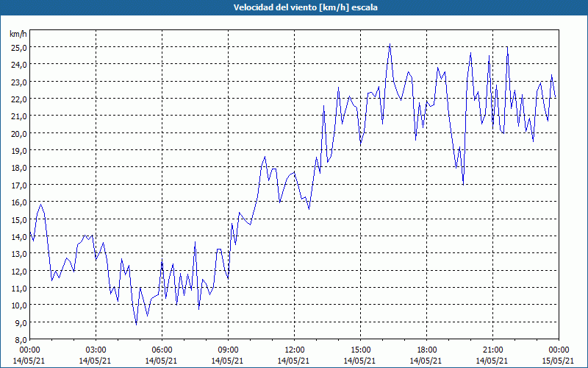The image size is (588, 368).
Task: Click the '06:00' time axis label
Action: [162, 350]
